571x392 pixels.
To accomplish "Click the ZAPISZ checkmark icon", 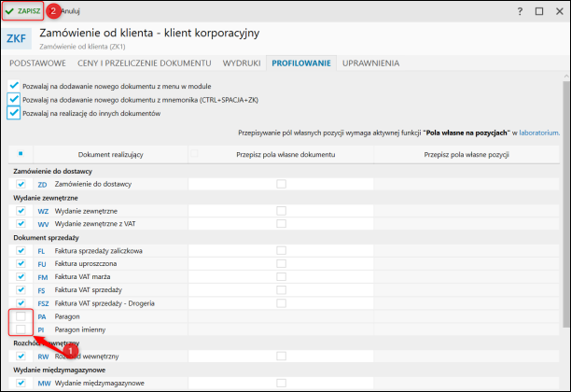I will pyautogui.click(x=9, y=10).
